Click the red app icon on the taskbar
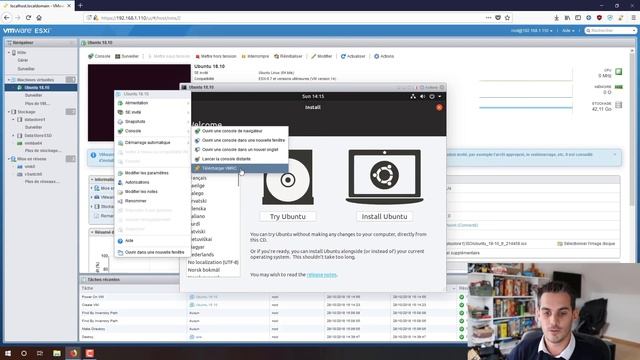 90,353
